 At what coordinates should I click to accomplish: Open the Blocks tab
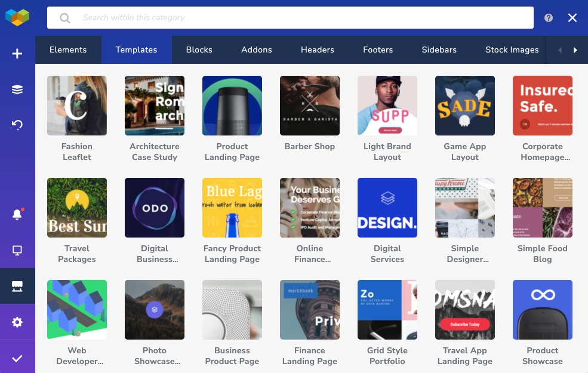[x=199, y=50]
